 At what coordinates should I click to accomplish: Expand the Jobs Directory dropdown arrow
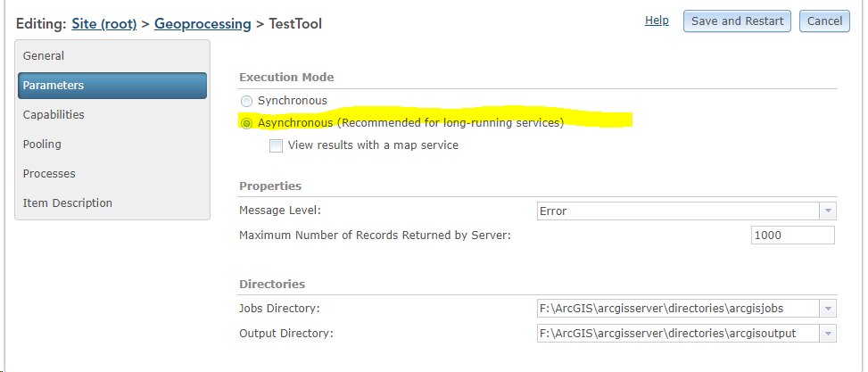828,309
